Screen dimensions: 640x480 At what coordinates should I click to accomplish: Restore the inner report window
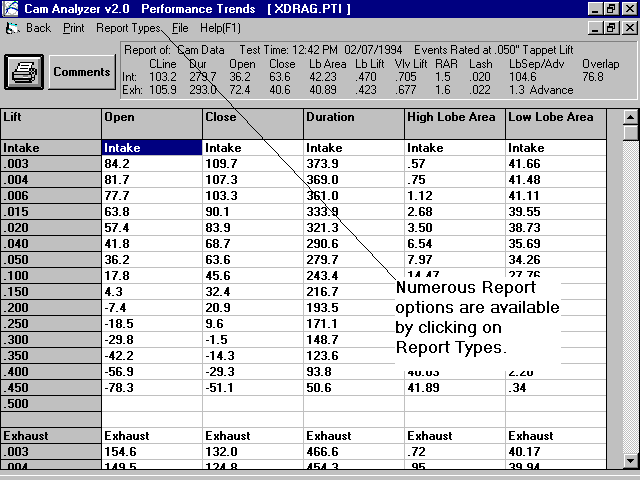[x=611, y=28]
